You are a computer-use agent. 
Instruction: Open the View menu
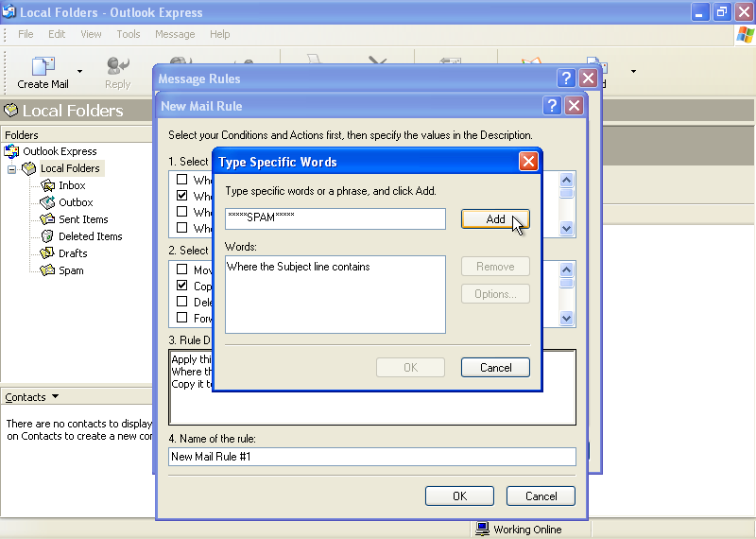click(x=91, y=34)
